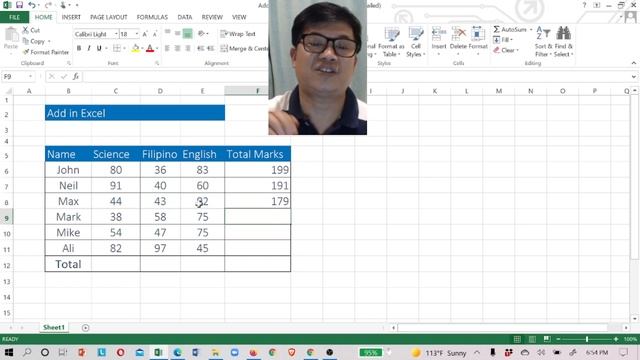Apply the yellow fill color

tap(136, 49)
